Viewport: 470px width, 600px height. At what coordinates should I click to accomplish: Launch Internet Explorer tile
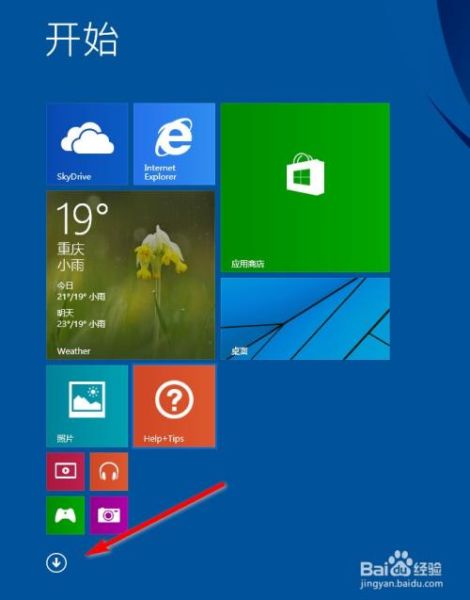(174, 144)
